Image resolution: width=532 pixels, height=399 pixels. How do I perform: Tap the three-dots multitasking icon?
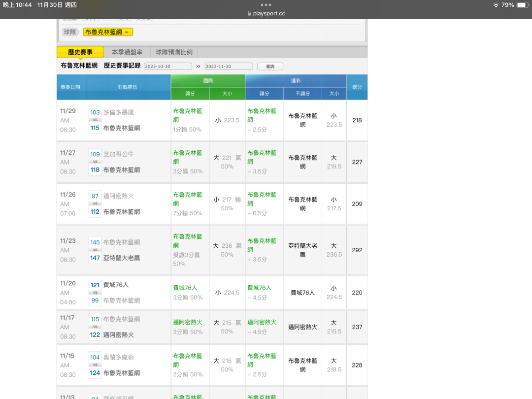(266, 5)
